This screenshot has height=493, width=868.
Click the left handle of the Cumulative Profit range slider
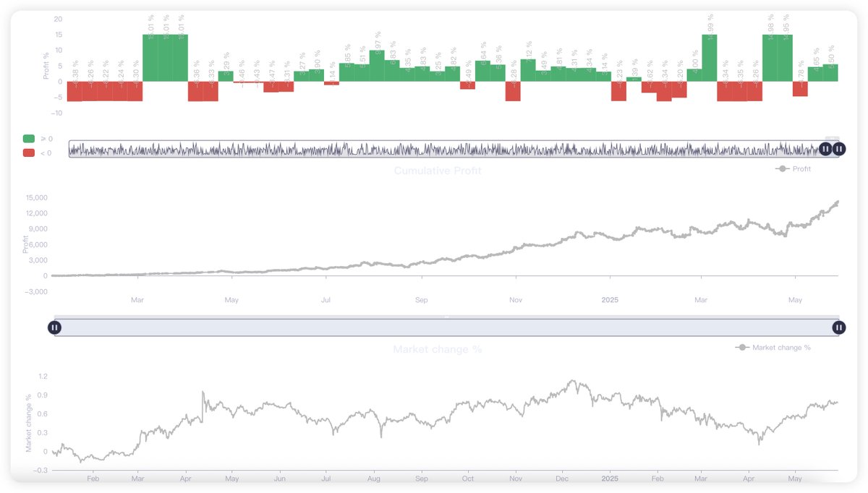pos(54,327)
